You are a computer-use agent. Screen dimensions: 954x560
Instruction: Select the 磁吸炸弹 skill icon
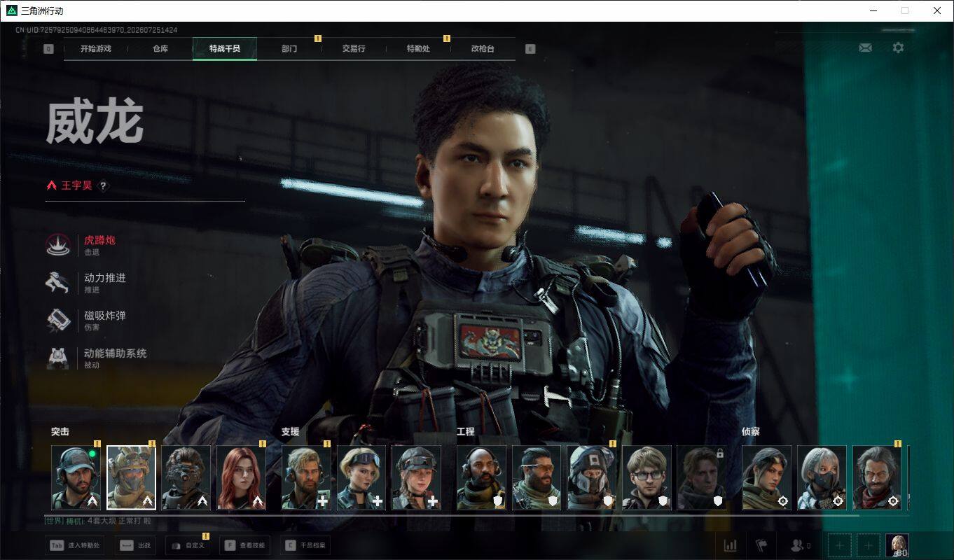(57, 320)
